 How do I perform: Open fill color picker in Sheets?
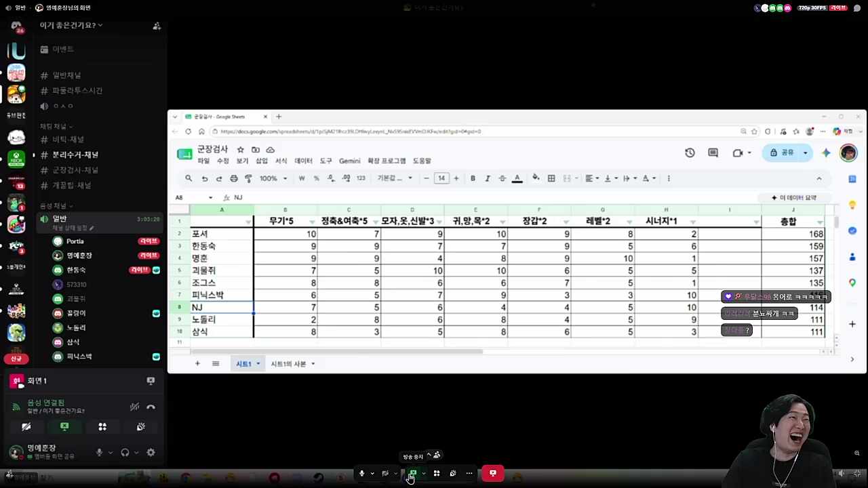[x=536, y=178]
